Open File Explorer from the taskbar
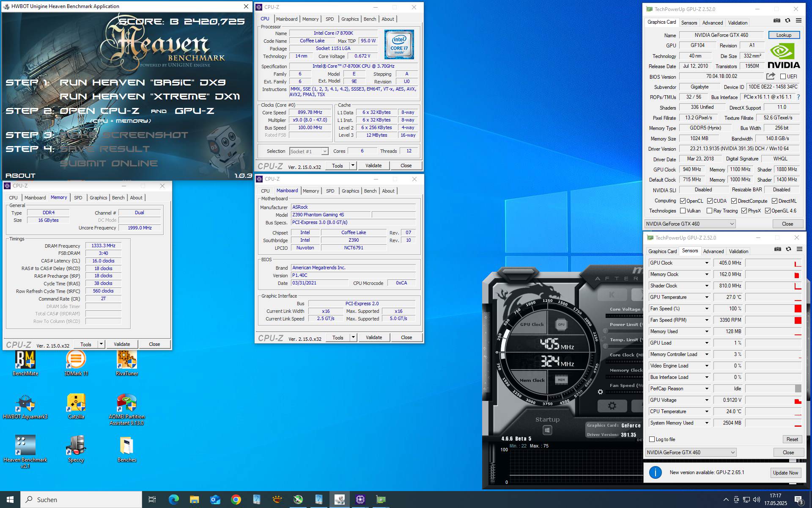The width and height of the screenshot is (812, 508). pyautogui.click(x=194, y=500)
